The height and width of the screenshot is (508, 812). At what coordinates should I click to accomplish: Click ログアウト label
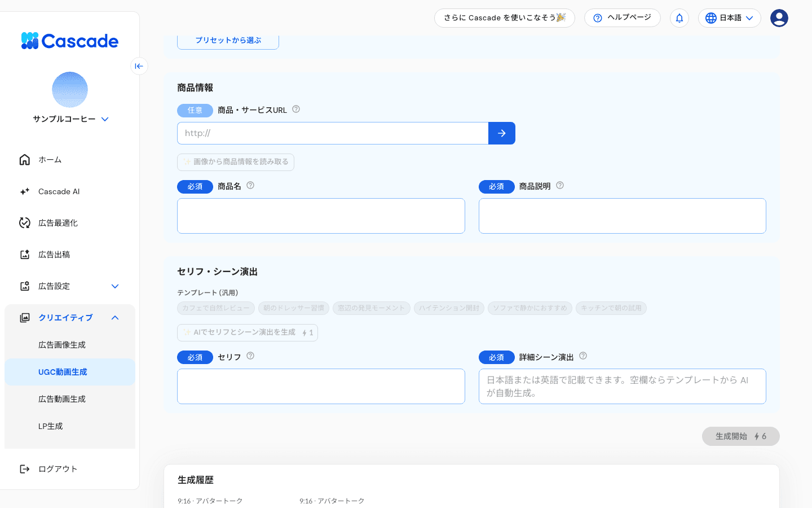(58, 469)
